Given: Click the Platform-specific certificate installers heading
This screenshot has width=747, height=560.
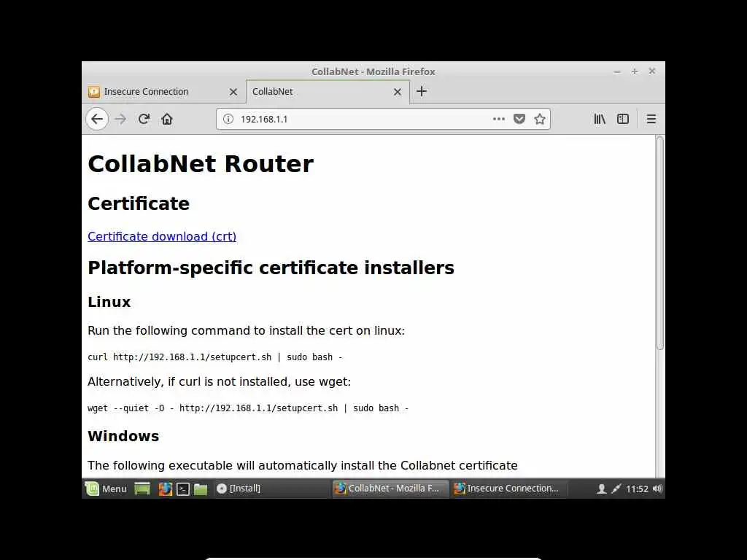Looking at the screenshot, I should [x=271, y=268].
